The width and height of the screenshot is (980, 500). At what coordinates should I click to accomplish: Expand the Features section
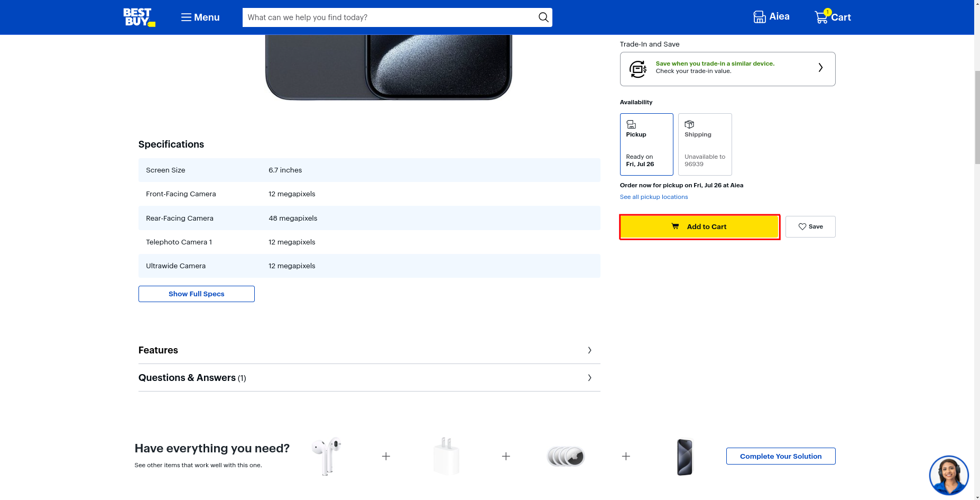[x=369, y=350]
